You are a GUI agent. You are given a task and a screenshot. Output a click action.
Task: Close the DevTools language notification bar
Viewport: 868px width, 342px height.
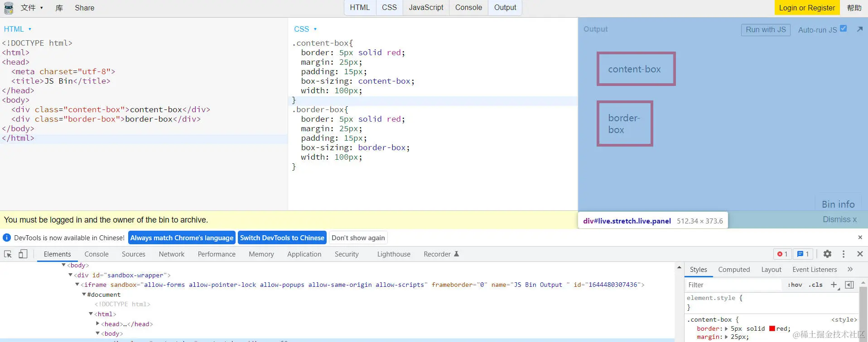click(860, 237)
